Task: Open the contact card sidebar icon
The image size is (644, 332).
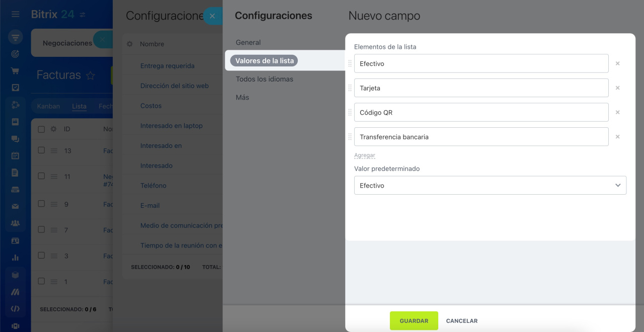Action: coord(16,241)
